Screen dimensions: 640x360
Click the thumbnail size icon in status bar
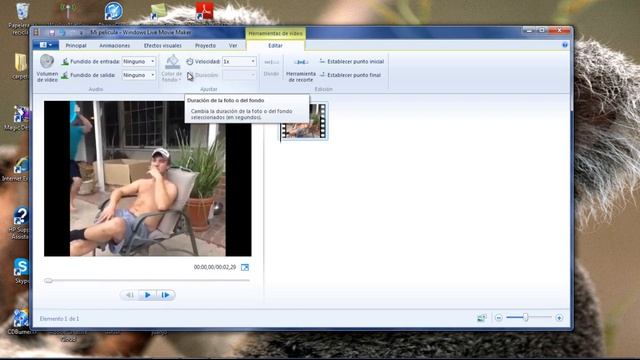coord(482,318)
